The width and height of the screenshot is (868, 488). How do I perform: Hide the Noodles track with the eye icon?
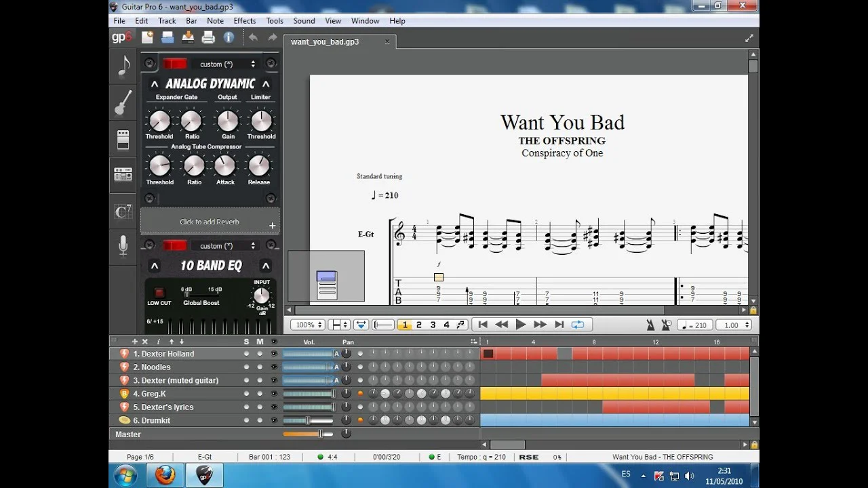coord(274,367)
